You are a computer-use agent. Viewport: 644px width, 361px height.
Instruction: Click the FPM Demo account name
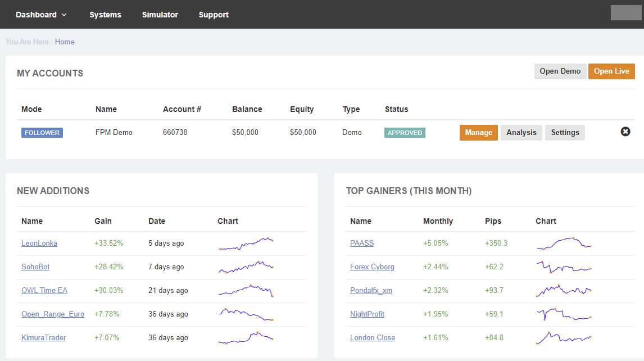point(114,132)
